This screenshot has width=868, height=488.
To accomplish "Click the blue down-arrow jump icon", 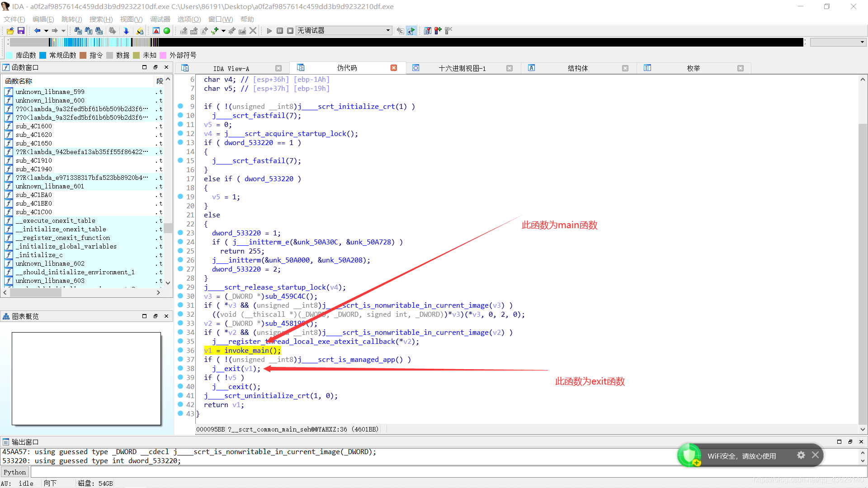I will (126, 31).
